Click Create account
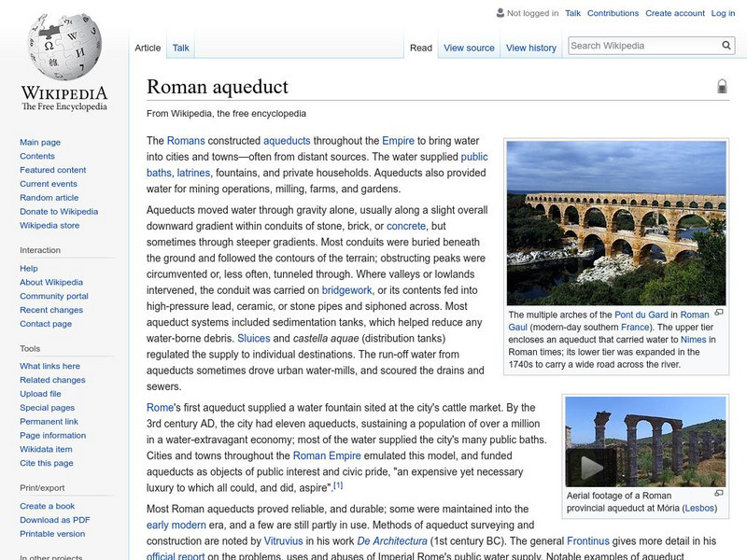Screen dimensions: 747x560 click(675, 13)
